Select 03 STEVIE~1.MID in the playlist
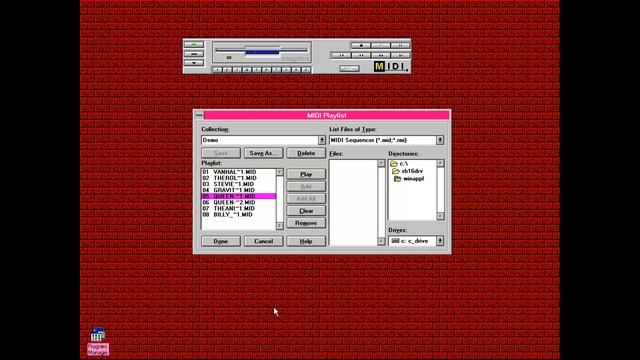The image size is (640, 360). click(239, 184)
